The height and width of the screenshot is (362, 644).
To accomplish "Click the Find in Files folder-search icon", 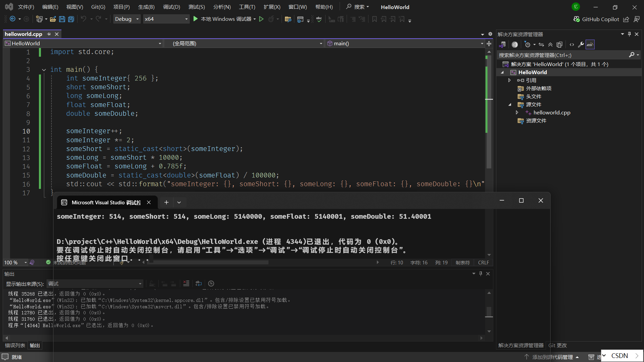I will (x=288, y=19).
